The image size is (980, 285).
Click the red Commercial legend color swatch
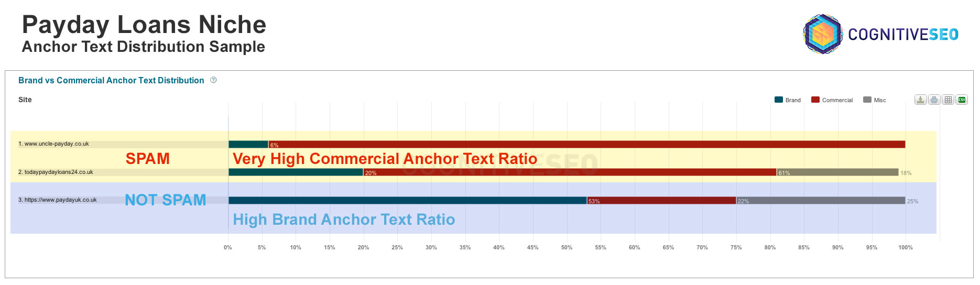pyautogui.click(x=815, y=100)
